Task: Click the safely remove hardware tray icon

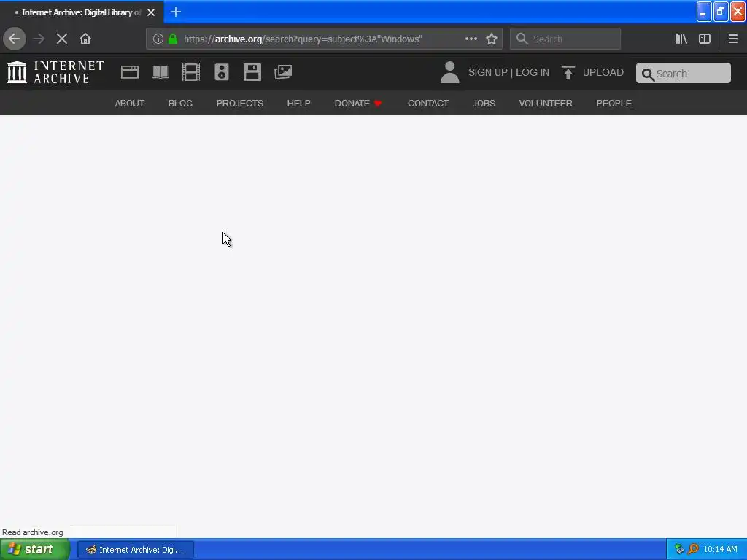Action: (x=679, y=550)
